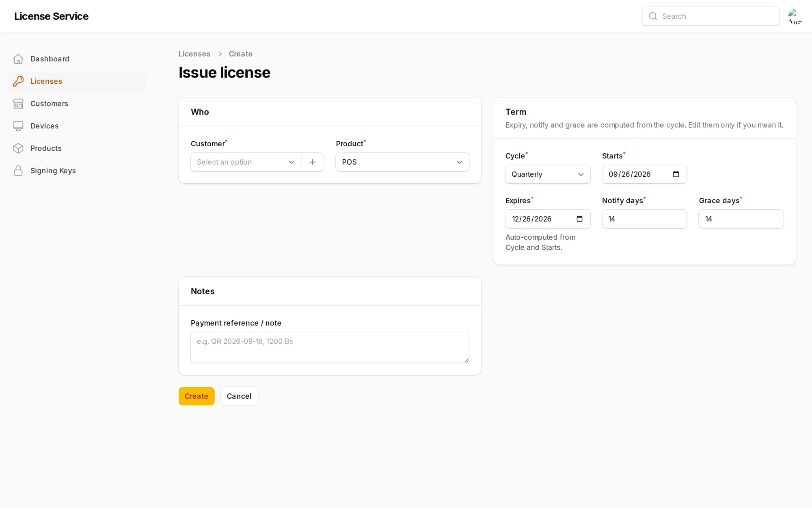Open Customers in the sidebar

click(x=77, y=104)
